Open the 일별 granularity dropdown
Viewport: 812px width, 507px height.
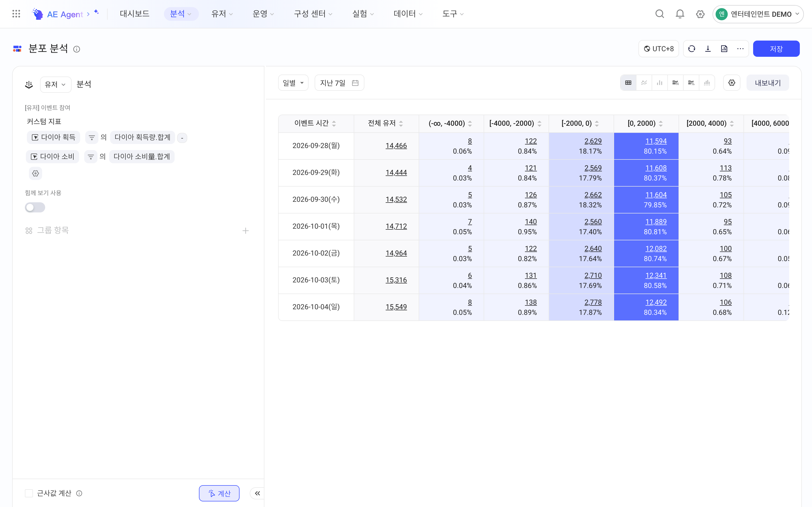(x=293, y=83)
